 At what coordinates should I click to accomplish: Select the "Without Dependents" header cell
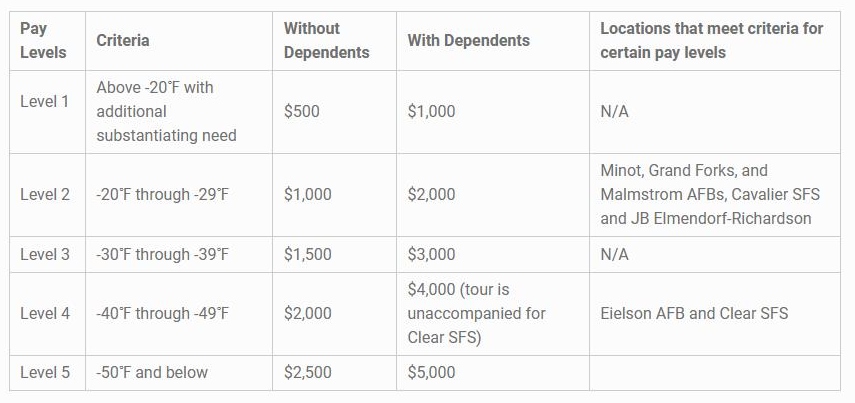(326, 40)
